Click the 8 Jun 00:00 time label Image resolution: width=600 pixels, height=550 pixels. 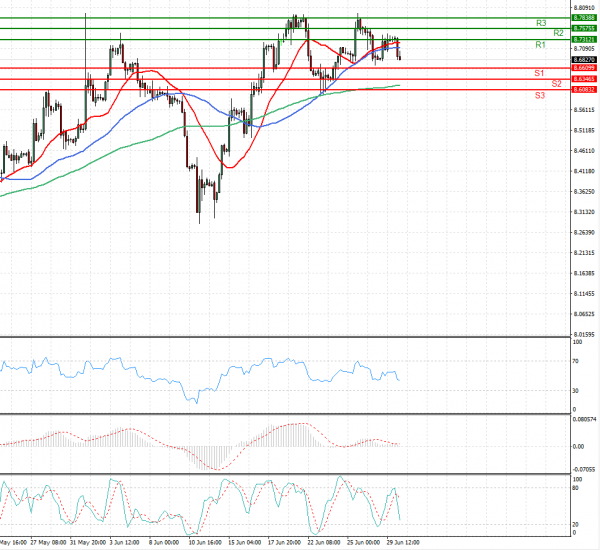tap(164, 543)
